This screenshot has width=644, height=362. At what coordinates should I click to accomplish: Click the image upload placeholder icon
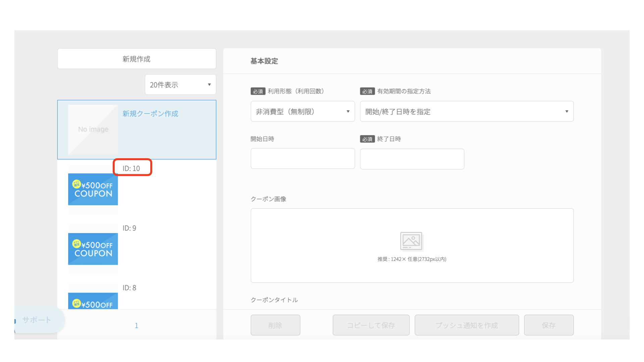(411, 241)
